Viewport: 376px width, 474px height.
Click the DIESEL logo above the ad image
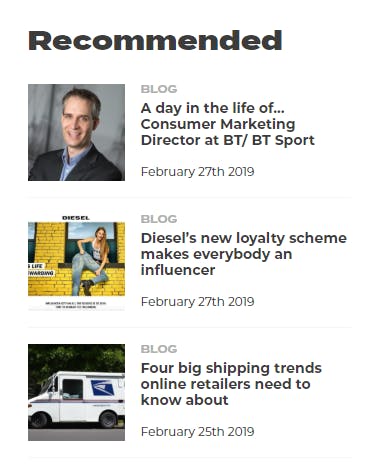[x=76, y=218]
